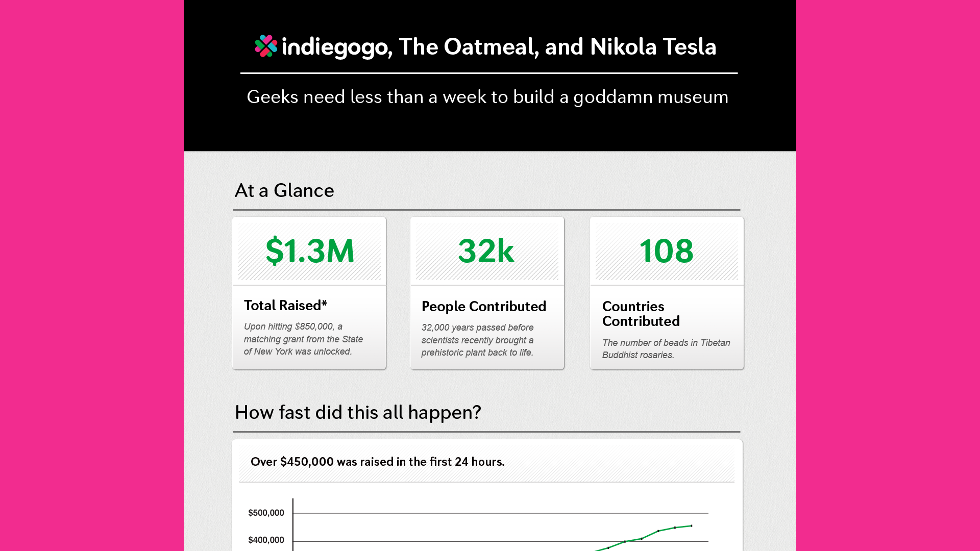
Task: Click the last data point on the green line
Action: pyautogui.click(x=692, y=525)
